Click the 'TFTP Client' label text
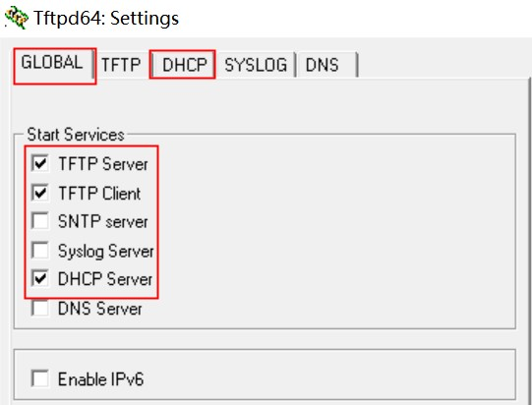Image resolution: width=532 pixels, height=405 pixels. point(99,194)
